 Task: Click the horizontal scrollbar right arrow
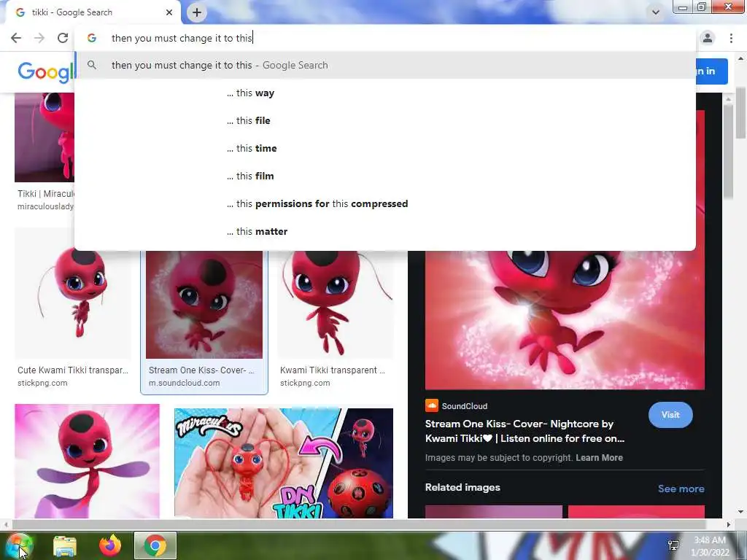click(728, 524)
